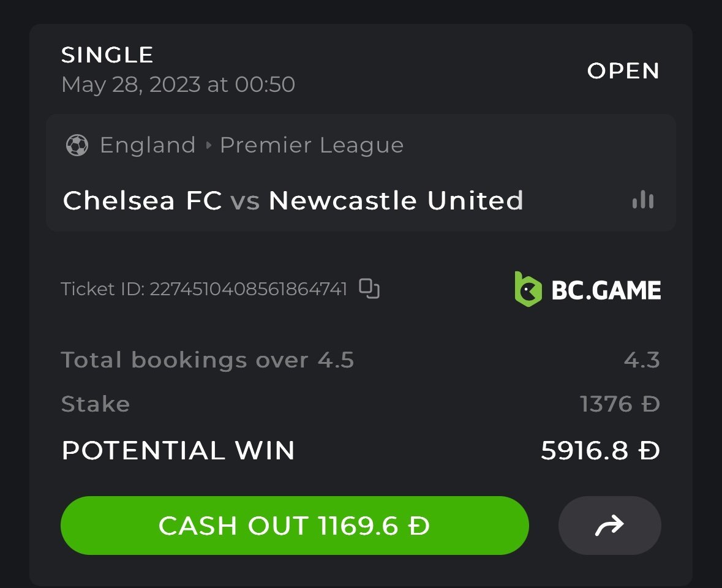The image size is (722, 588).
Task: Copy the ticket ID with copy icon
Action: point(369,288)
